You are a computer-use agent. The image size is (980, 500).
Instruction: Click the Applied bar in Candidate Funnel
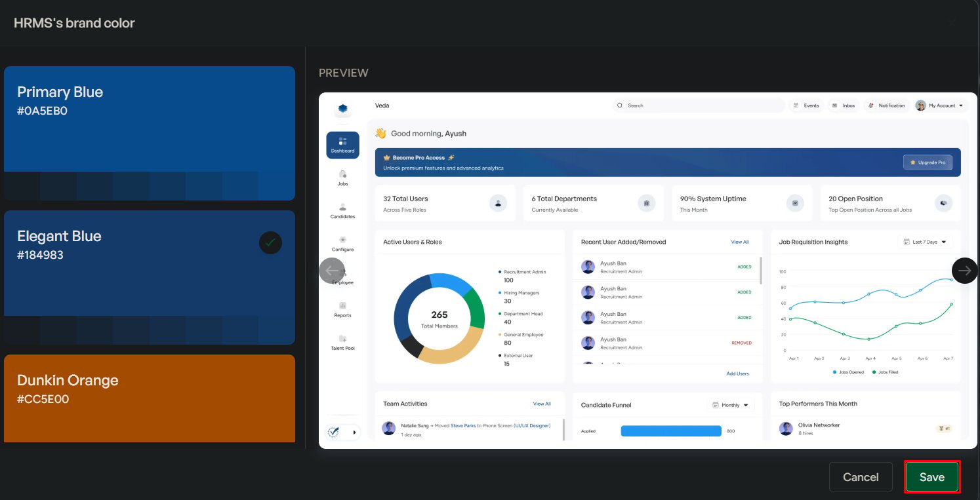(x=671, y=431)
